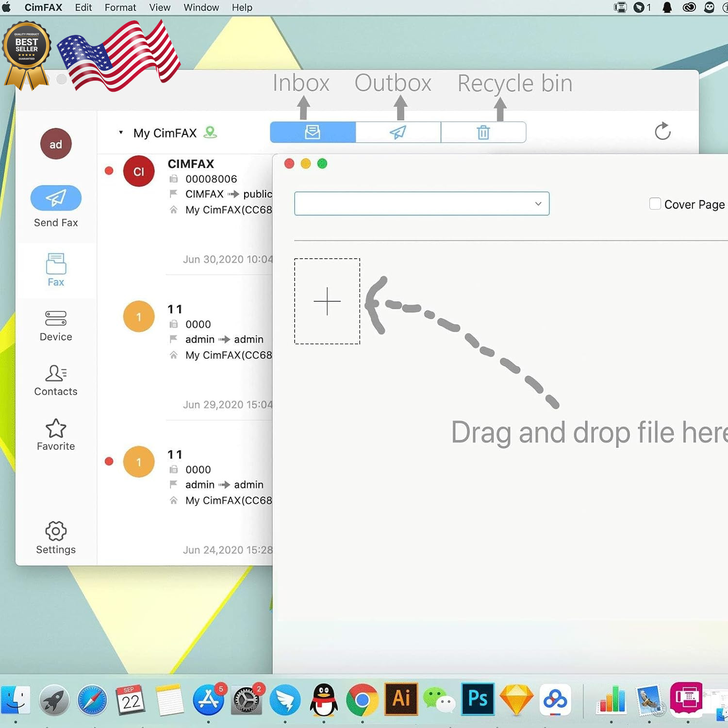Open the Favorite section in the sidebar
728x728 pixels.
(56, 435)
